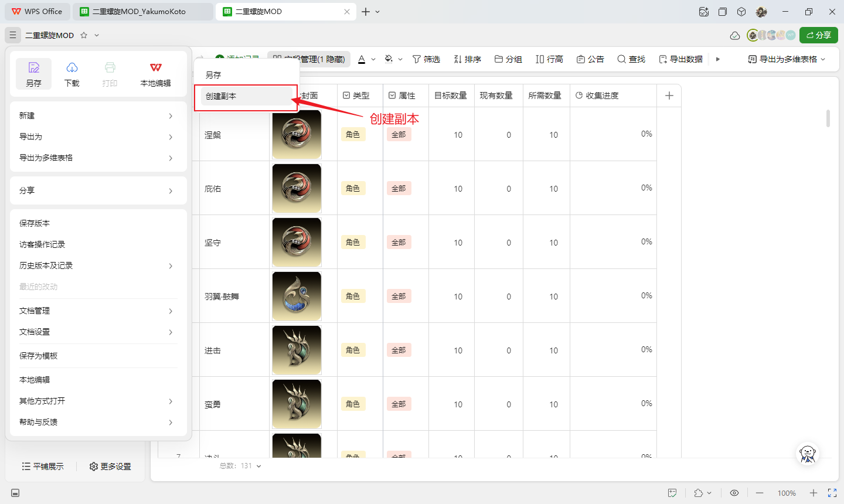The height and width of the screenshot is (504, 844).
Task: Click the green 分享 button
Action: (x=819, y=35)
